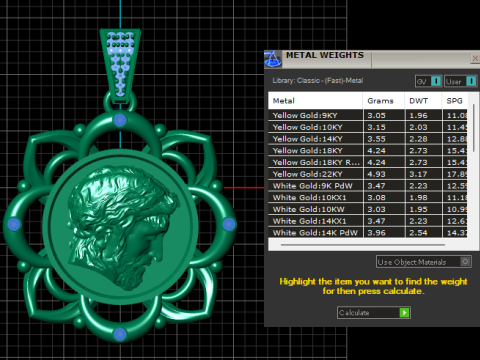The width and height of the screenshot is (480, 360).
Task: Sort by the DWT column header
Action: coord(424,101)
